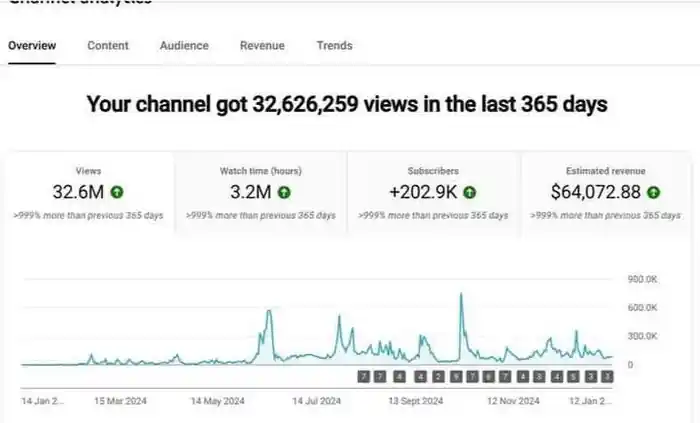Select the Views metric card
Viewport: 700px width, 423px height.
pos(88,193)
